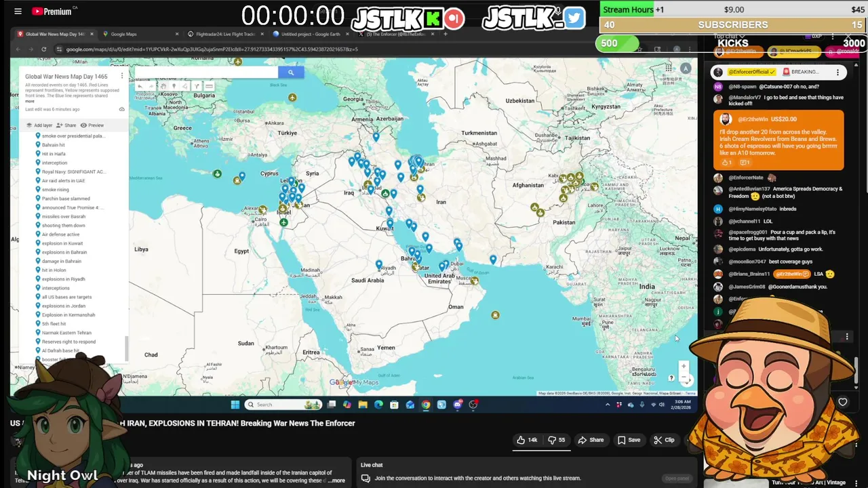
Task: Click the Chrome icon in the taskbar
Action: 426,405
